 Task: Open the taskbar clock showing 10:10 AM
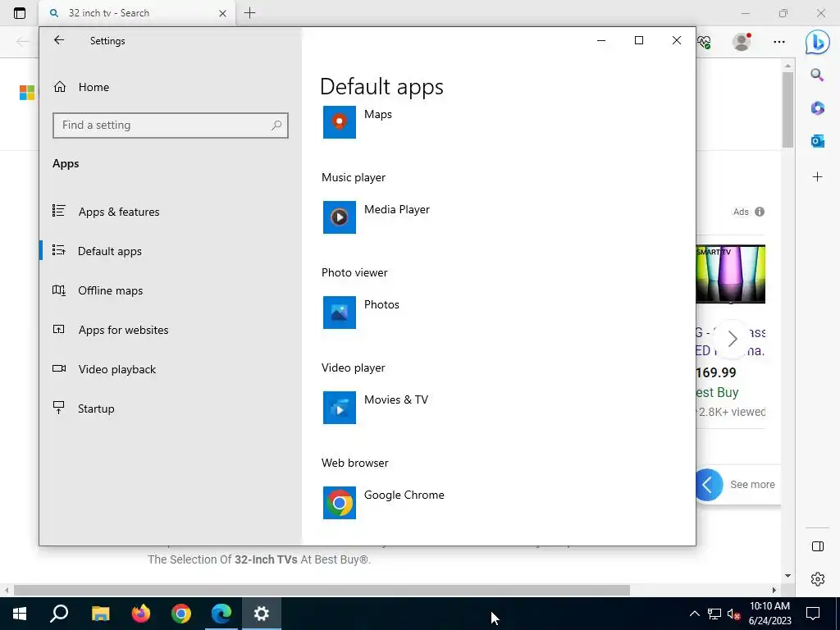tap(769, 614)
